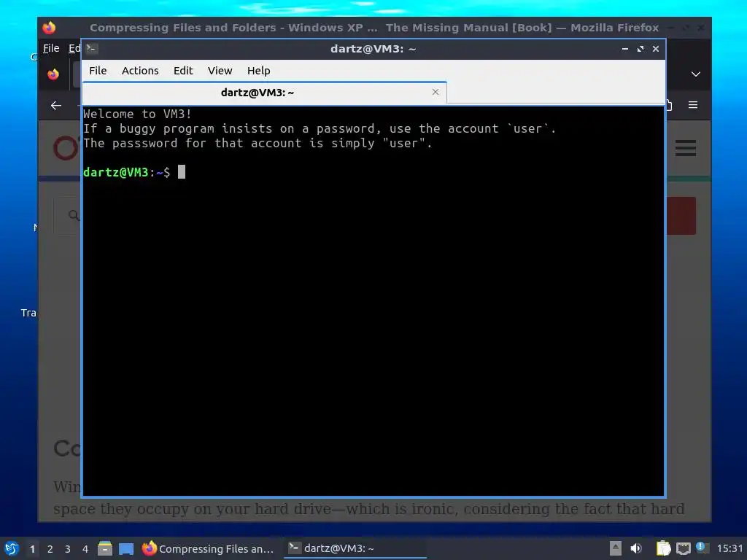
Task: Switch to the dartz@VM3 terminal taskbar entry
Action: click(355, 548)
